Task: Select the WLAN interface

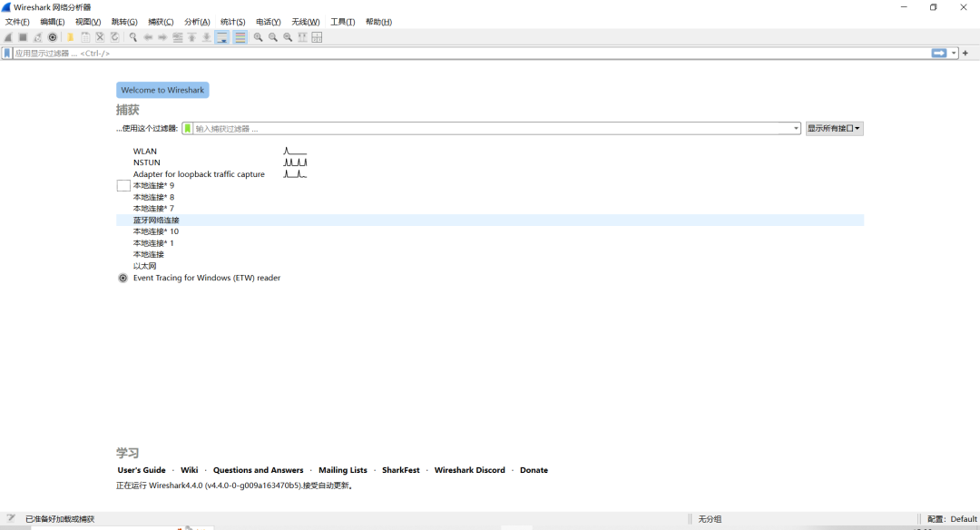Action: pos(145,152)
